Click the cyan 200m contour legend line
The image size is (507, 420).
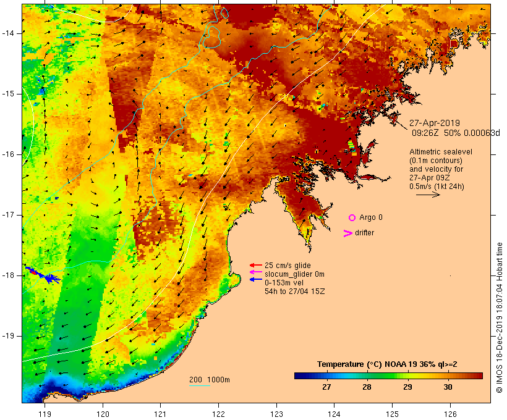pos(200,385)
